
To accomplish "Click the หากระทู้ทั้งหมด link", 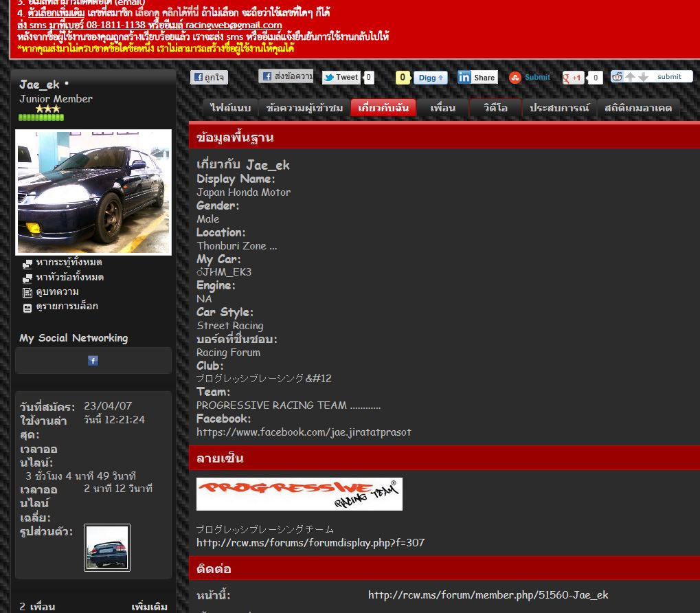I will coord(69,263).
